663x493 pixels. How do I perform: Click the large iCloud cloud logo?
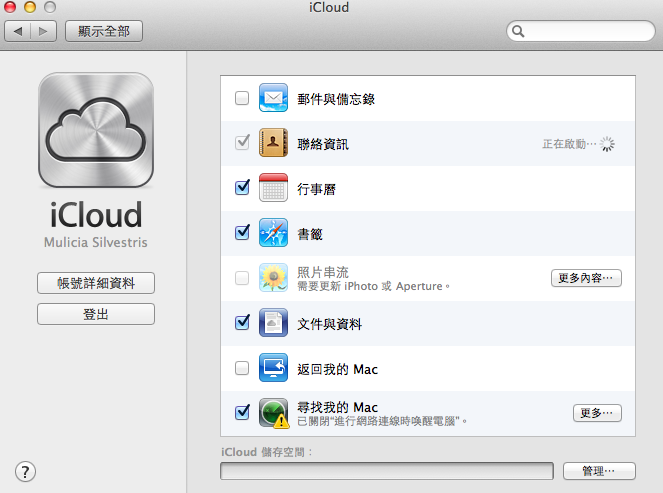(x=96, y=130)
